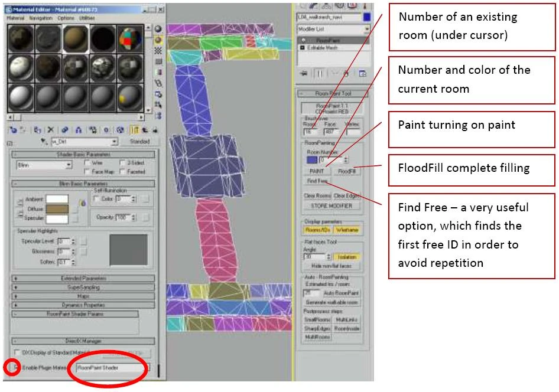
Task: Open the Options menu
Action: tap(66, 18)
